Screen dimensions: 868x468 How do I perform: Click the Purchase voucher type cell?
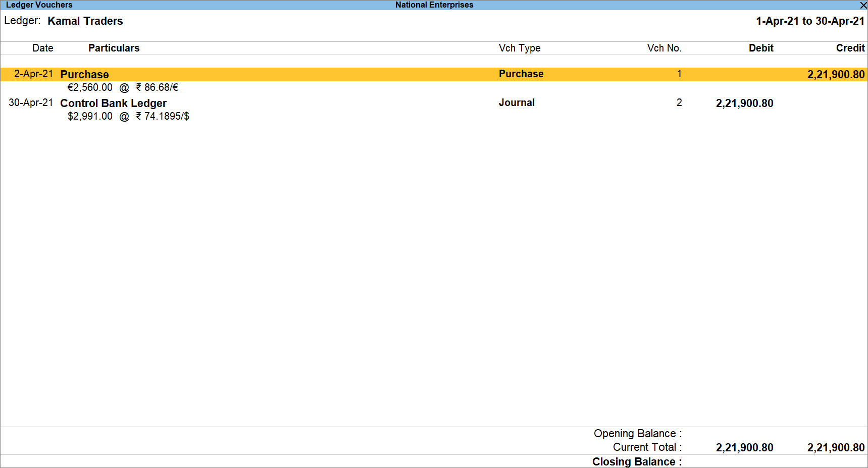521,74
